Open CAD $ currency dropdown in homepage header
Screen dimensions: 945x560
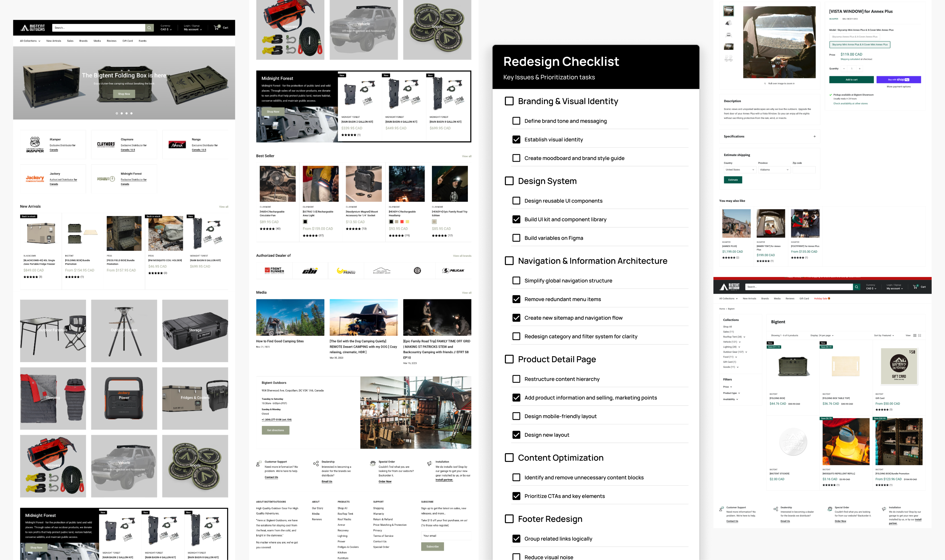tap(166, 29)
